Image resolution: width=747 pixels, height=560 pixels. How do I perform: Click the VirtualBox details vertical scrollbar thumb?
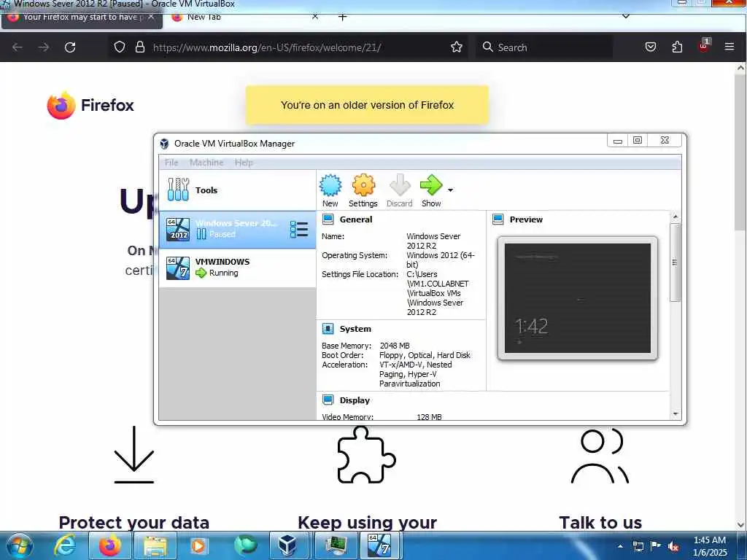click(x=675, y=262)
